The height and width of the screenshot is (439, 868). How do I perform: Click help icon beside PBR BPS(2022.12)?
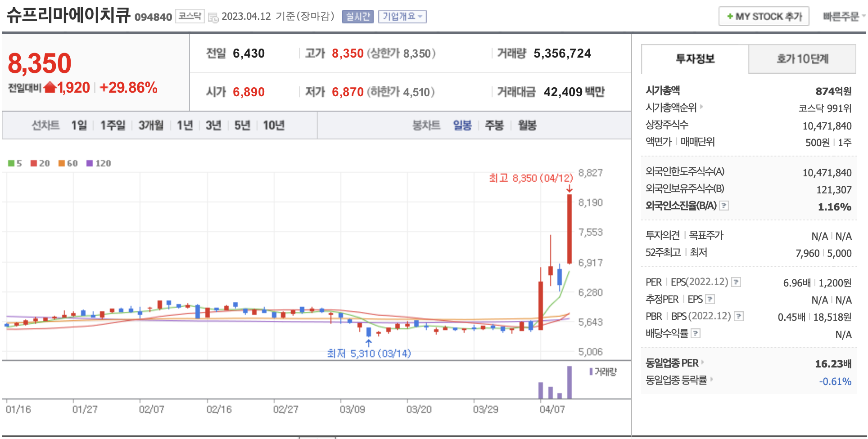pyautogui.click(x=739, y=316)
